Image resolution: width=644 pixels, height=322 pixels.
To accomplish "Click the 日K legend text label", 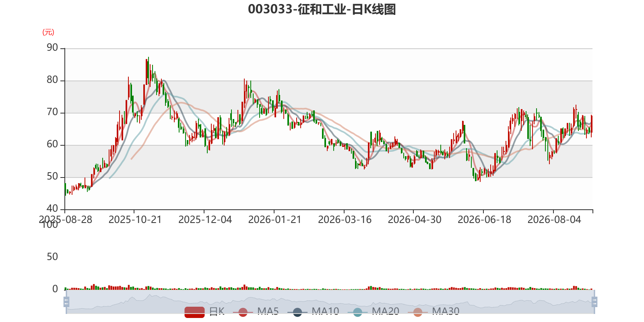I will pos(217,312).
